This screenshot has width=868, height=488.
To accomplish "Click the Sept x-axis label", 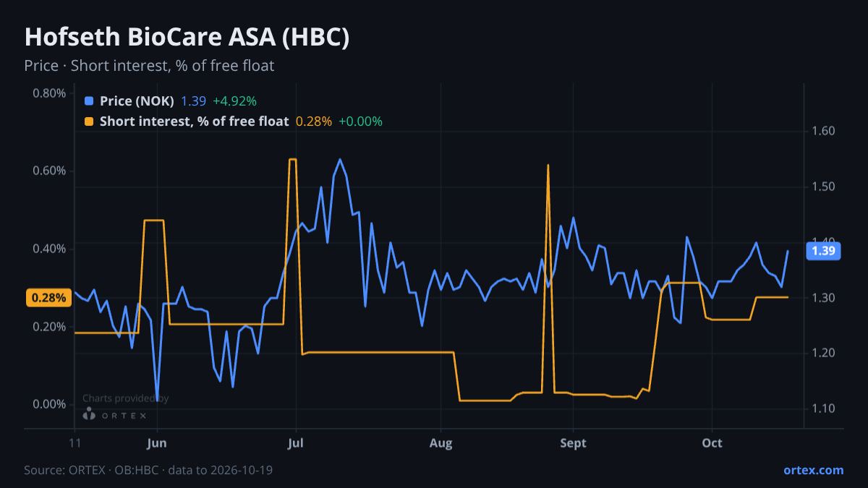I will [x=572, y=443].
